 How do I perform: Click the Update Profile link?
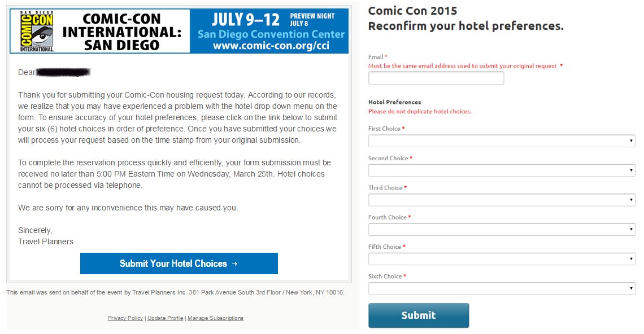[165, 318]
